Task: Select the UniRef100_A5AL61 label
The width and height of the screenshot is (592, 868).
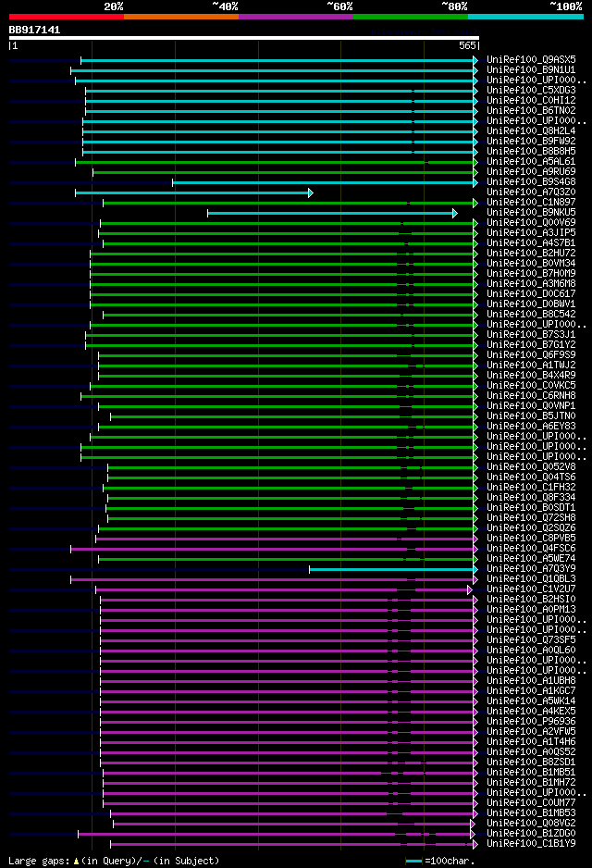Action: tap(531, 161)
